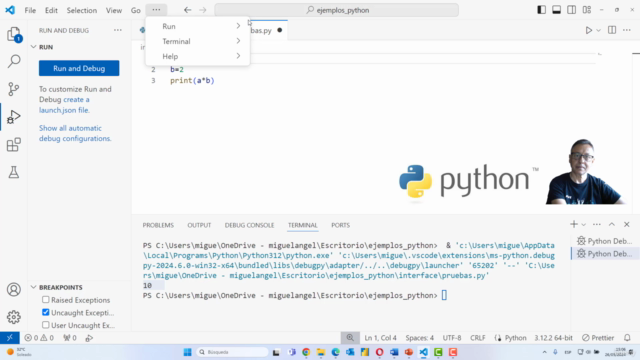Switch to the OUTPUT tab
640x360 pixels.
point(199,225)
